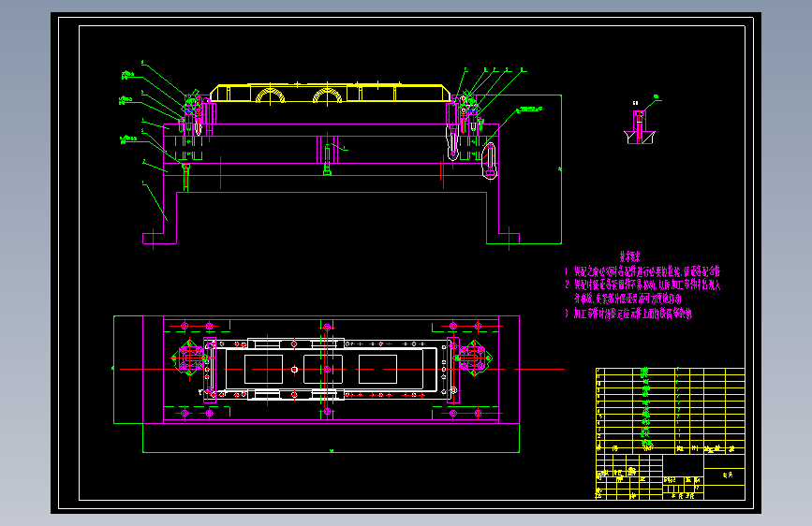Select the center bolt in the front view
The width and height of the screenshot is (812, 526).
point(327,161)
